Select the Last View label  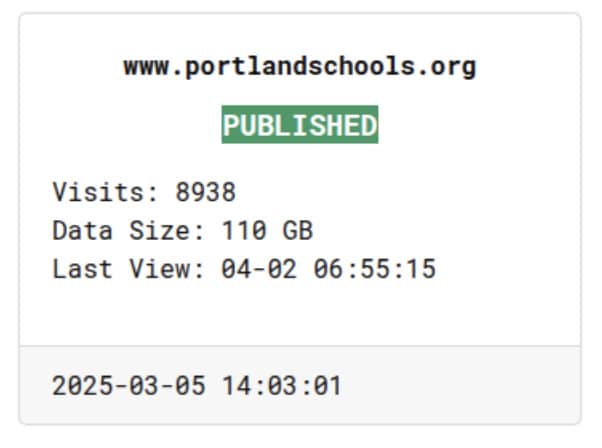pos(128,268)
